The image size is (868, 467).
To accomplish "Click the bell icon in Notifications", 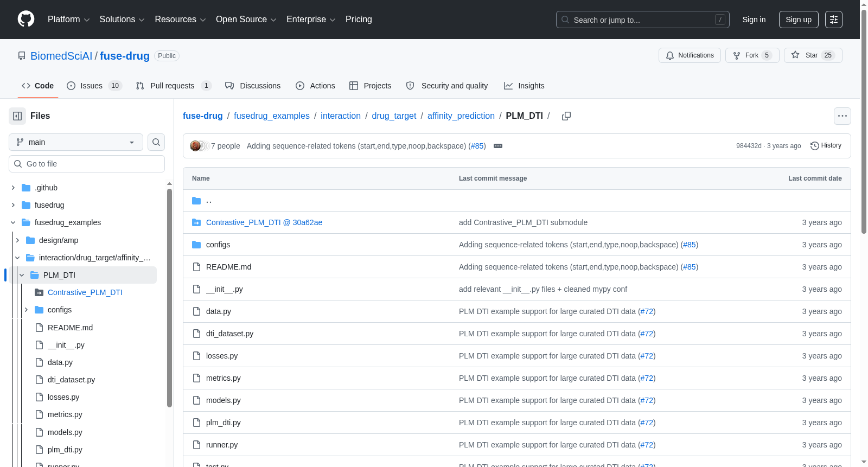I will [670, 55].
